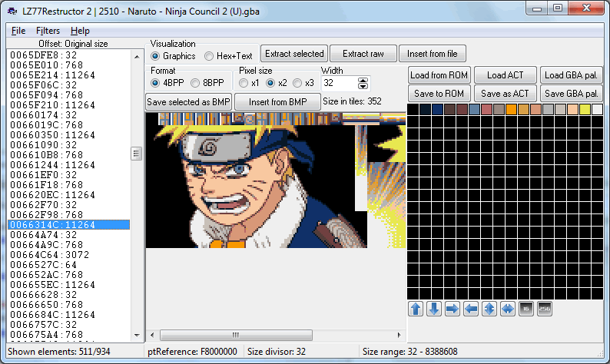Click Insert from file button
The height and width of the screenshot is (364, 610).
coord(433,54)
